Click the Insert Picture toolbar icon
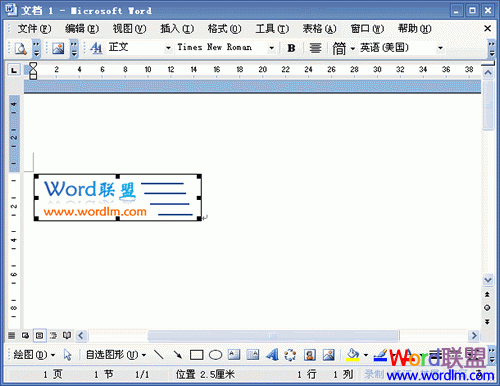This screenshot has height=386, width=500. [x=58, y=48]
